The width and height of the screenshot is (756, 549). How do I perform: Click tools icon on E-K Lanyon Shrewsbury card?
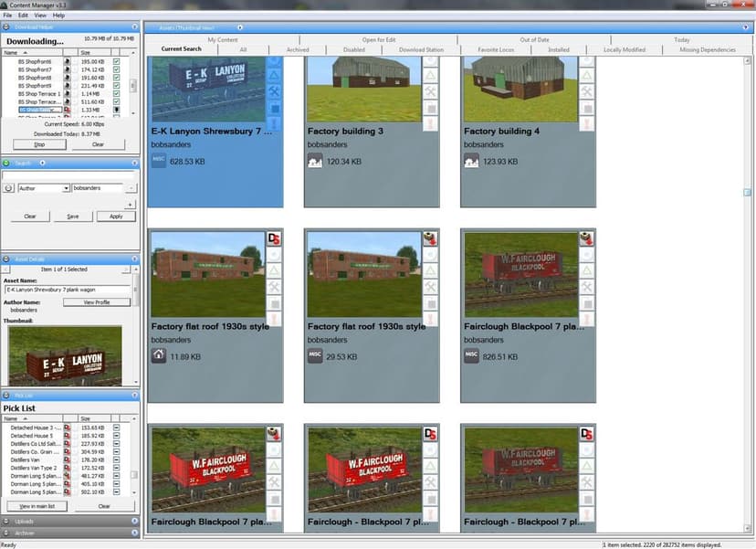274,91
